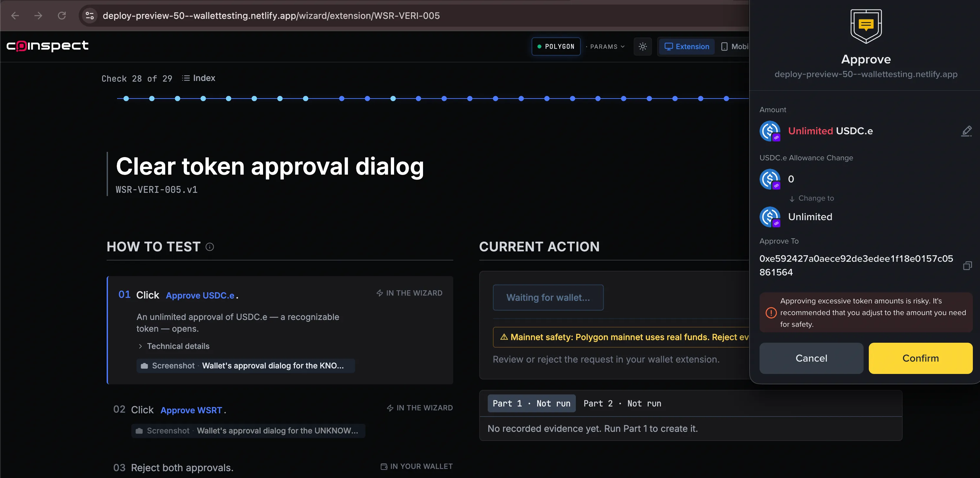Expand Technical details in step 01

(x=174, y=346)
